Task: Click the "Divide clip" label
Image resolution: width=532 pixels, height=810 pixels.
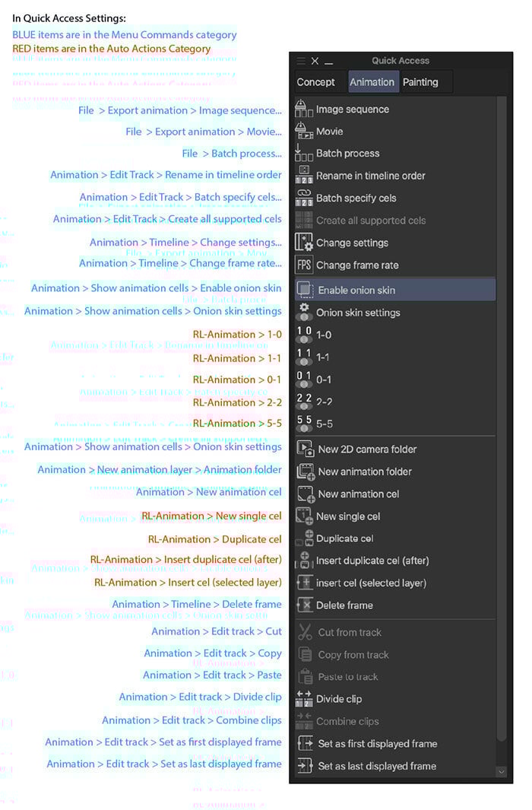Action: point(338,699)
